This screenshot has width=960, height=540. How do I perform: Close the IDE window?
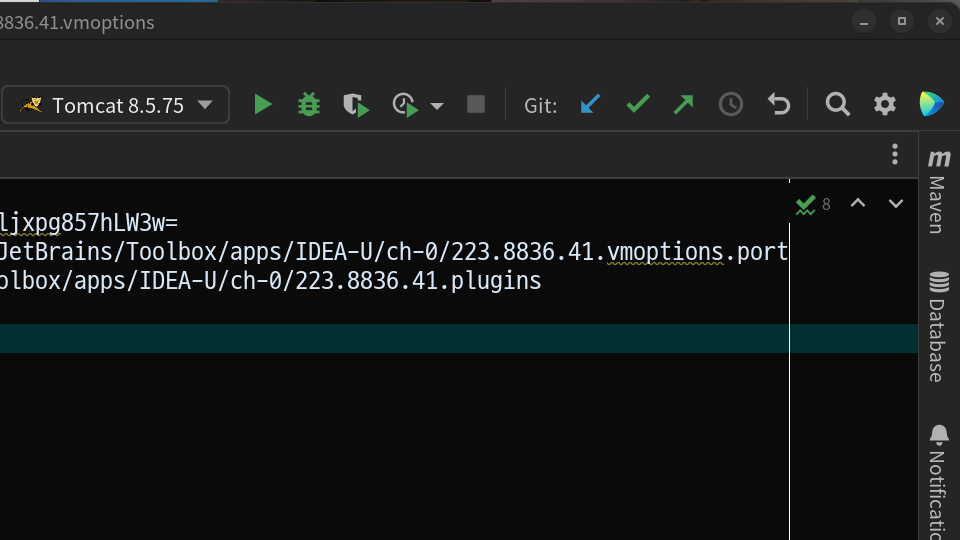coord(940,21)
